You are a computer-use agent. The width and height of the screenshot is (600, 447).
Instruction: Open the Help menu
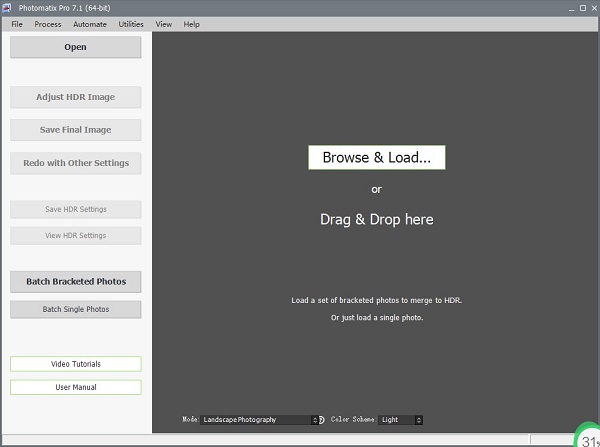pyautogui.click(x=191, y=24)
